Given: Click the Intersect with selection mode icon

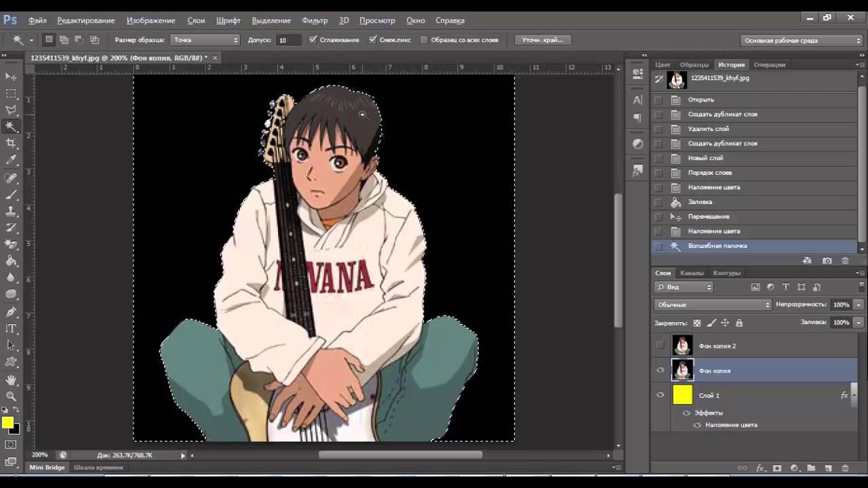Looking at the screenshot, I should [94, 40].
